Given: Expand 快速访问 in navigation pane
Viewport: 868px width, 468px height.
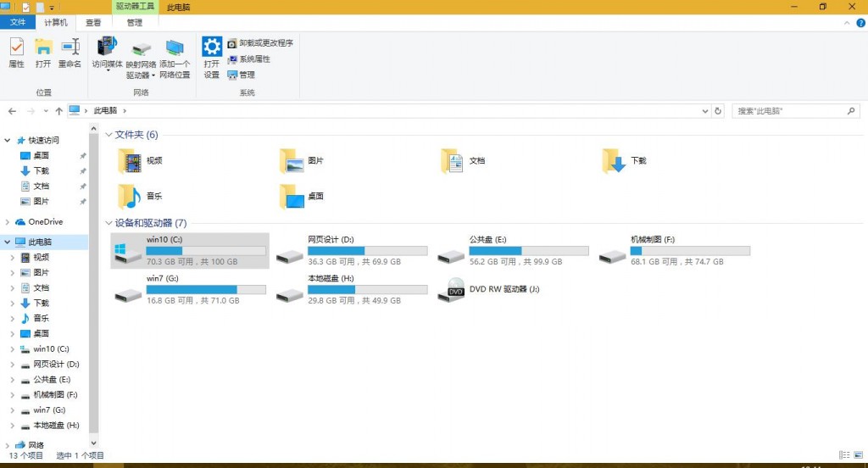Looking at the screenshot, I should click(x=8, y=141).
